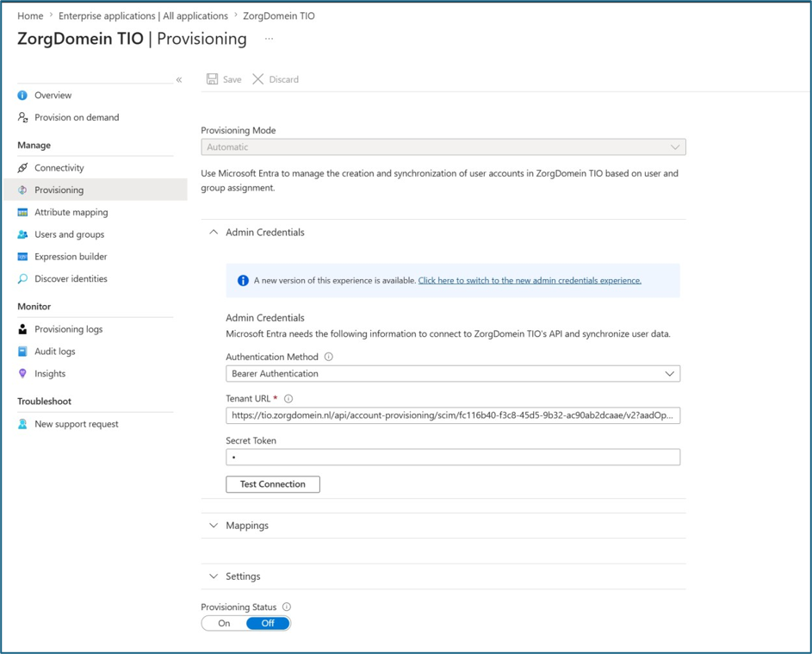
Task: Collapse the Admin Credentials section
Action: coord(214,232)
